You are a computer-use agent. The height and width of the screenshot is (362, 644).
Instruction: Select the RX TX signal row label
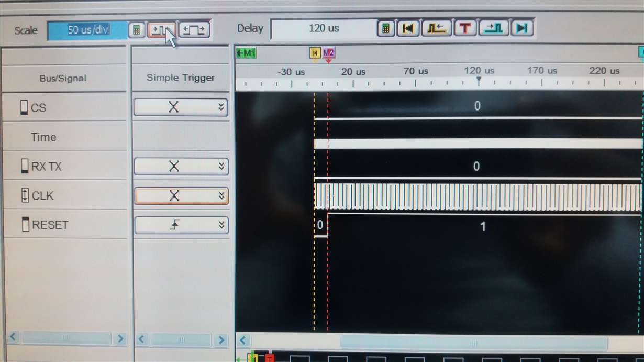47,167
